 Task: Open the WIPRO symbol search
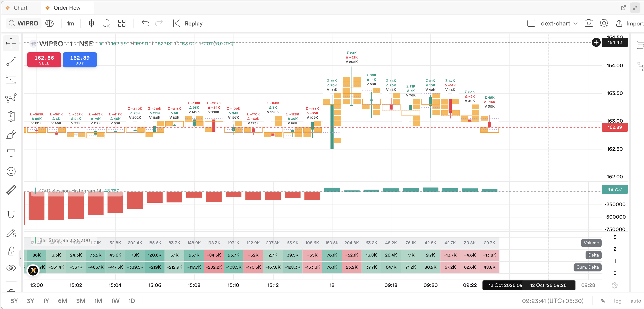pyautogui.click(x=23, y=23)
